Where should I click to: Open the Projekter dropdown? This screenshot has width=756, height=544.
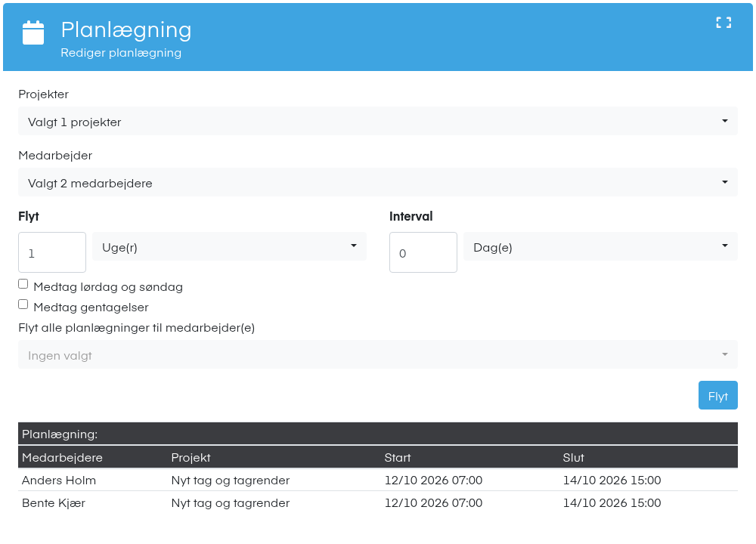point(378,121)
